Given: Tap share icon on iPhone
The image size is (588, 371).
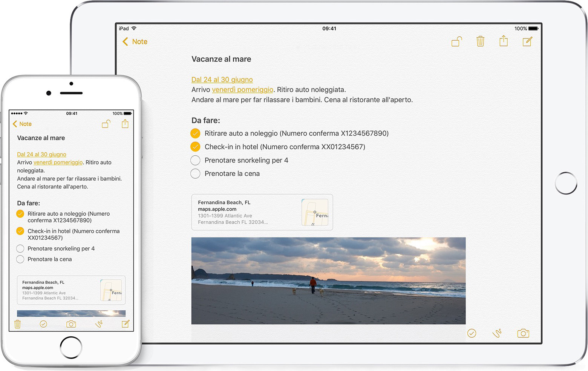Looking at the screenshot, I should (125, 124).
